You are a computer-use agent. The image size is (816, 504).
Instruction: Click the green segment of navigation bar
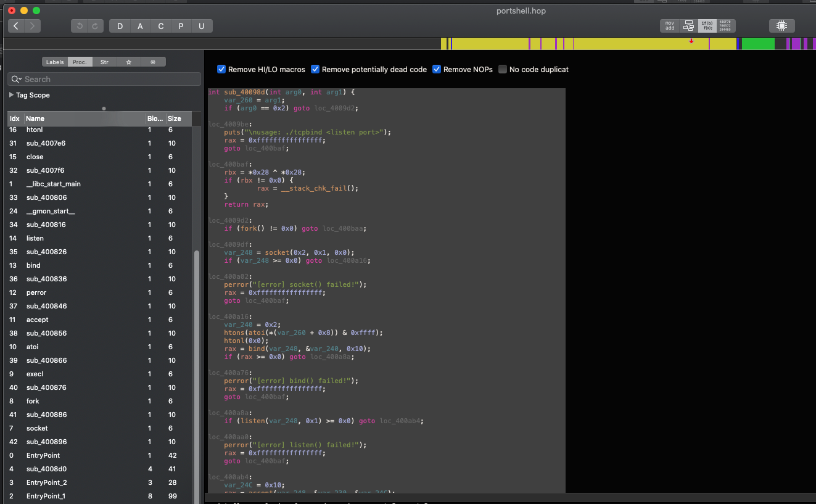(x=757, y=44)
